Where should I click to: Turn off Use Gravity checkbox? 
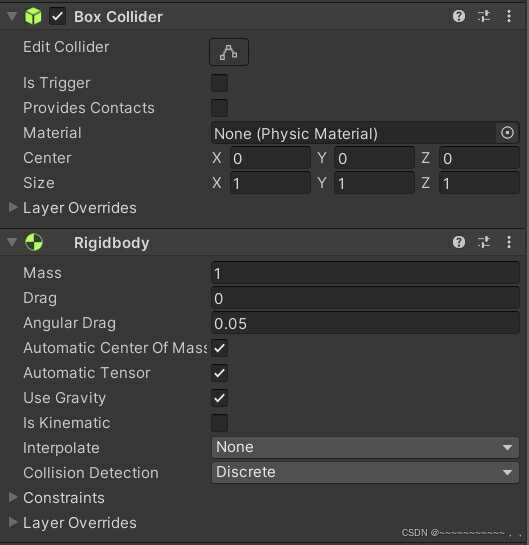[219, 398]
